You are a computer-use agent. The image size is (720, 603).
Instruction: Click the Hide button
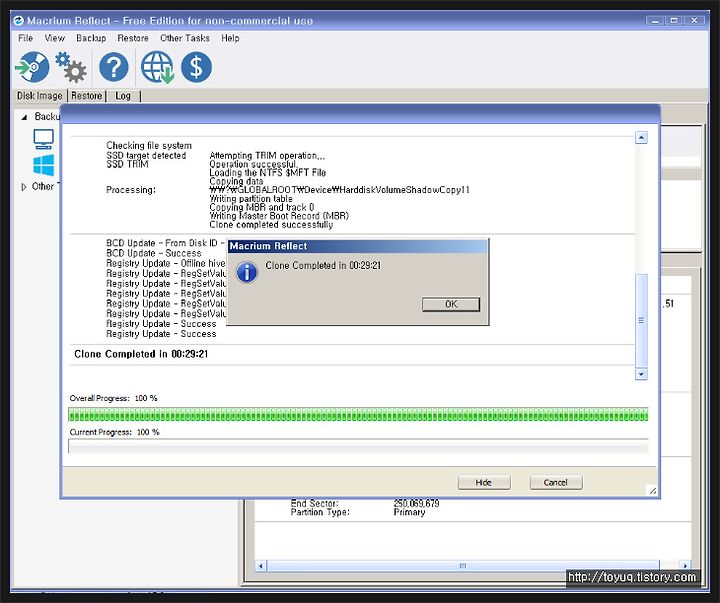pyautogui.click(x=484, y=482)
